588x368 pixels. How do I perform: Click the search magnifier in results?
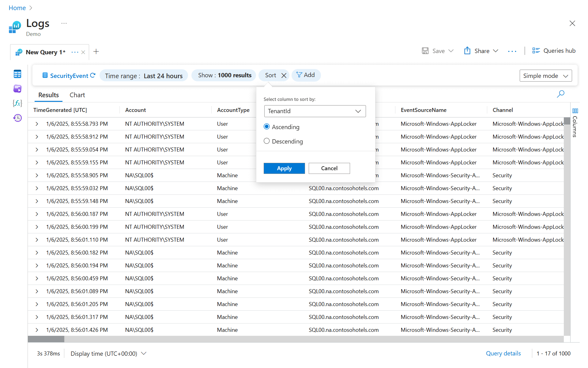coord(560,94)
